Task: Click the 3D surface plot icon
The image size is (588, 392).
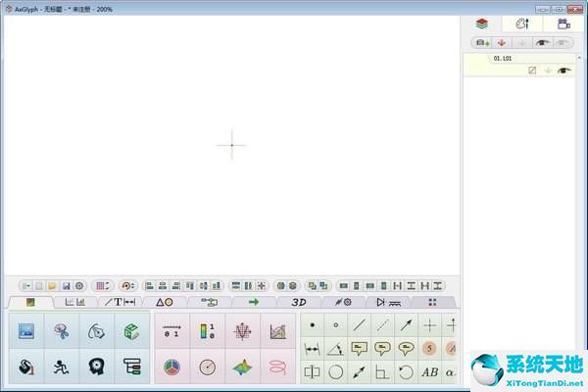Action: coord(242,367)
